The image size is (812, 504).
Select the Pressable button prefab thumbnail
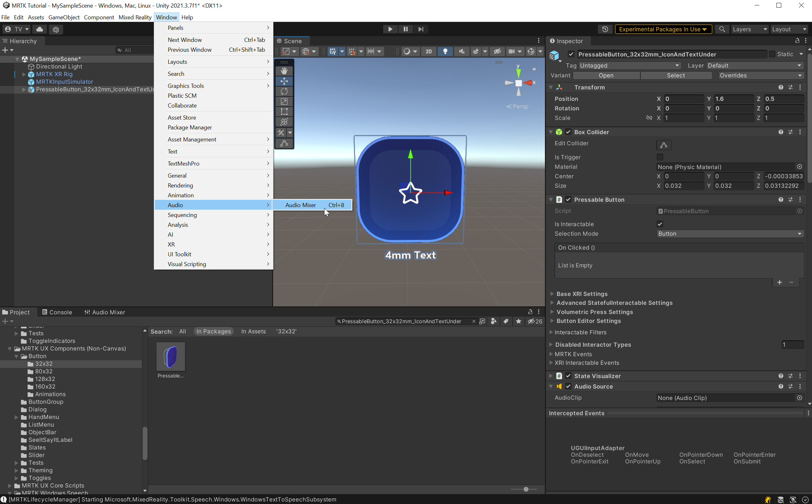tap(170, 356)
